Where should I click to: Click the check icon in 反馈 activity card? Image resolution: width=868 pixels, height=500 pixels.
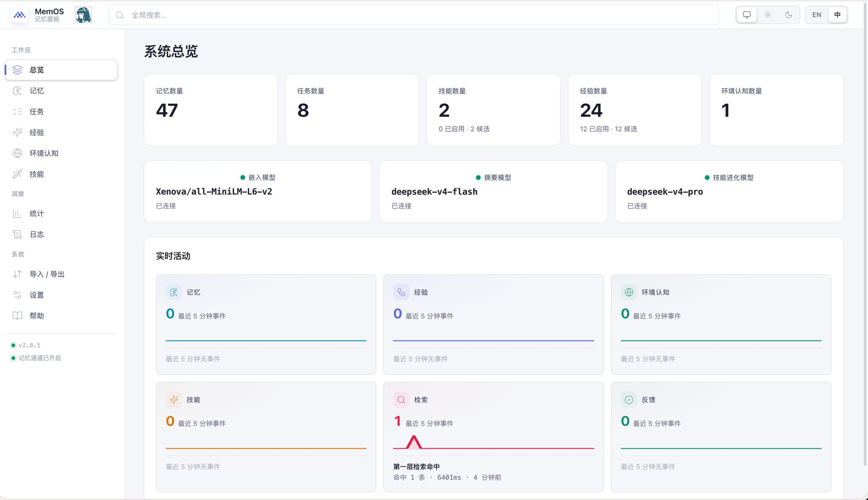coord(629,400)
